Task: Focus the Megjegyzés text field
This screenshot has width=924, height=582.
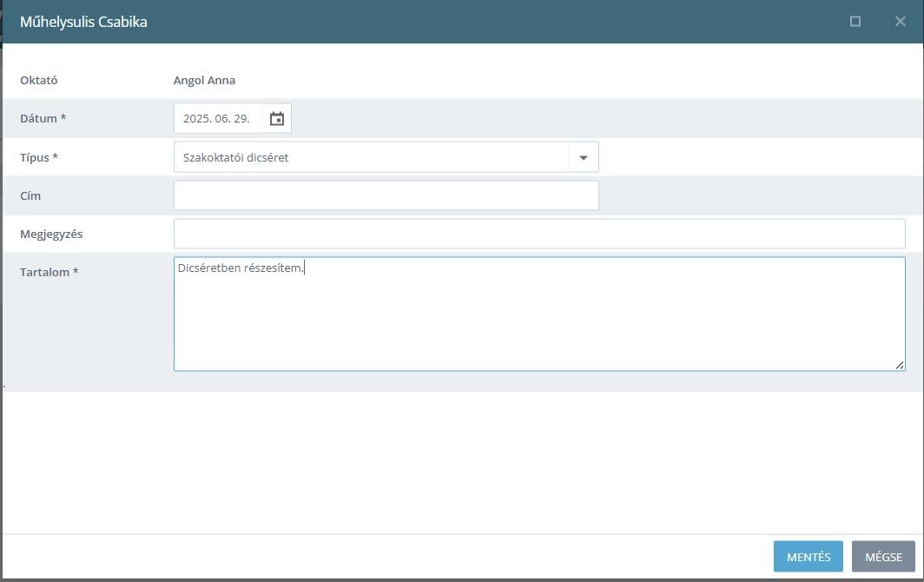Action: click(539, 234)
